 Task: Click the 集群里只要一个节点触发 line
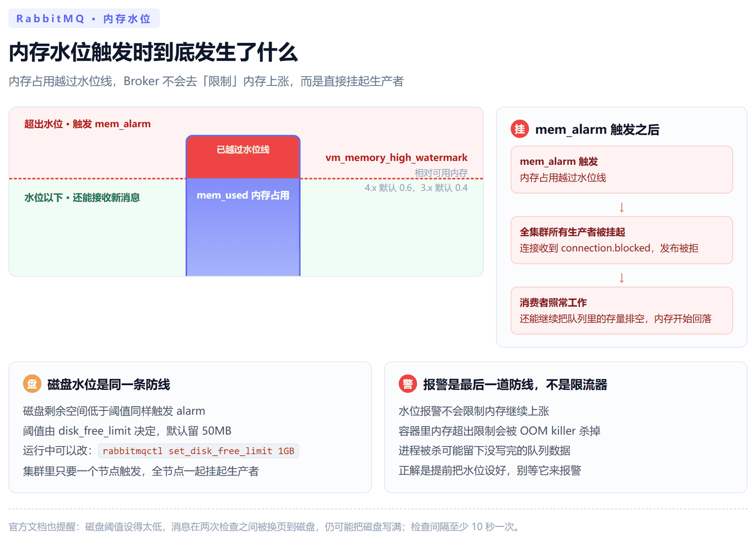pyautogui.click(x=141, y=471)
